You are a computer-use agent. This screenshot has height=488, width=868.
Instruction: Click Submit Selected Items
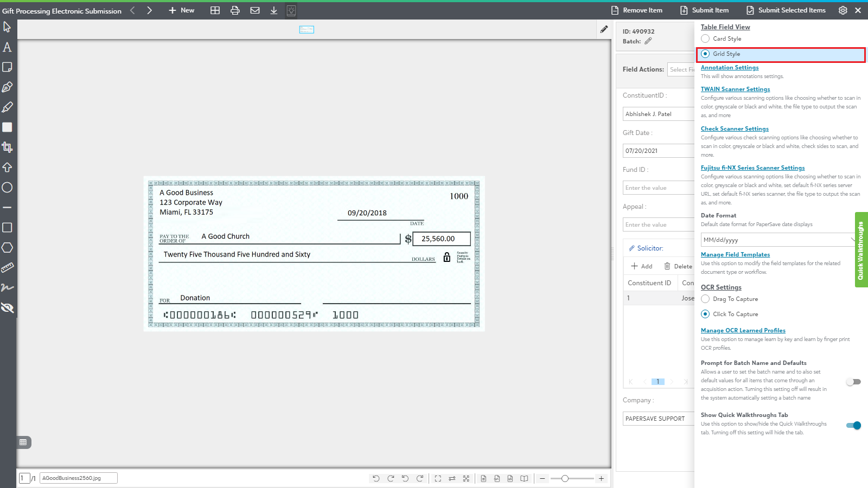pyautogui.click(x=786, y=10)
